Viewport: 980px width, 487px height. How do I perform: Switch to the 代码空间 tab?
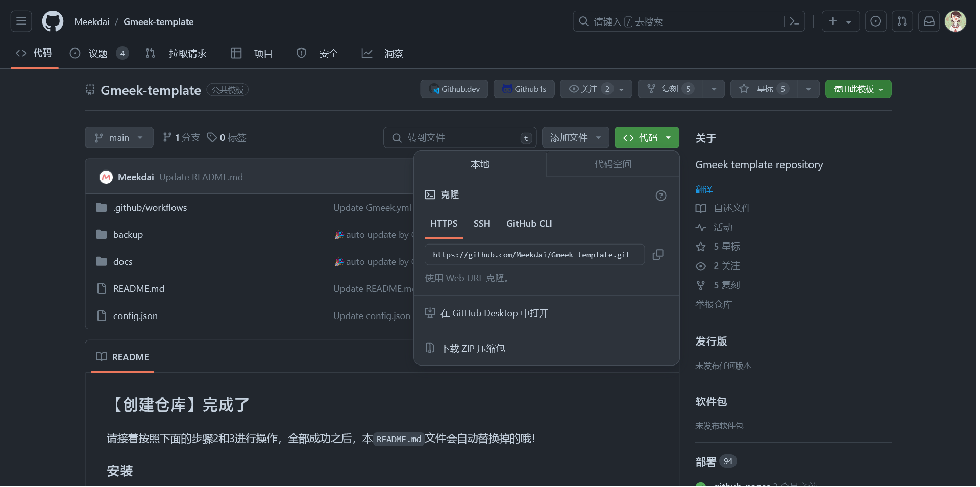[x=612, y=164]
